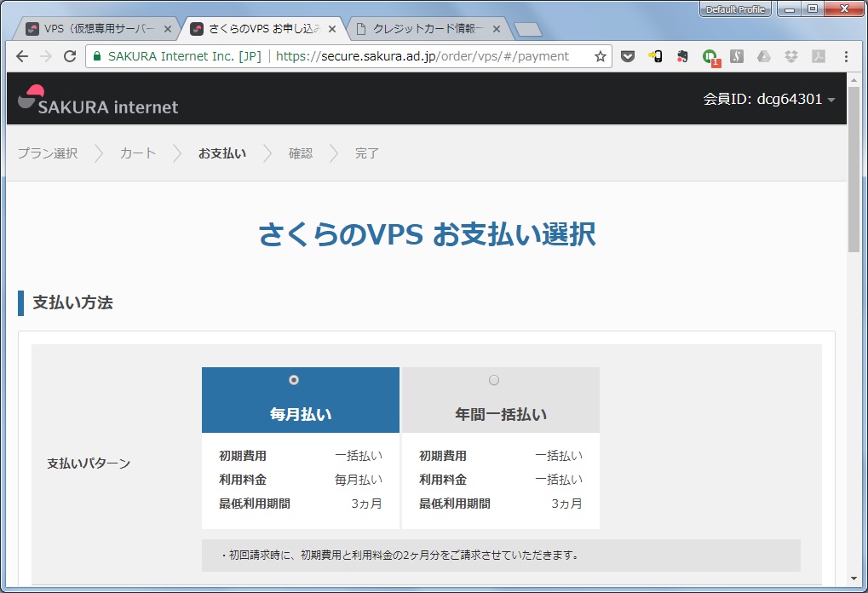Click 完了 breadcrumb step
868x593 pixels.
coord(367,153)
